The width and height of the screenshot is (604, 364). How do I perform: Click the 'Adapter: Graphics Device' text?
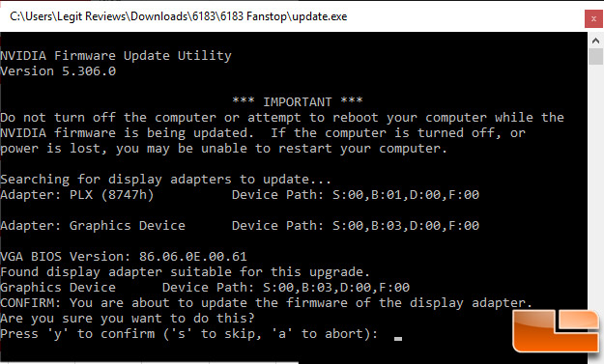93,226
